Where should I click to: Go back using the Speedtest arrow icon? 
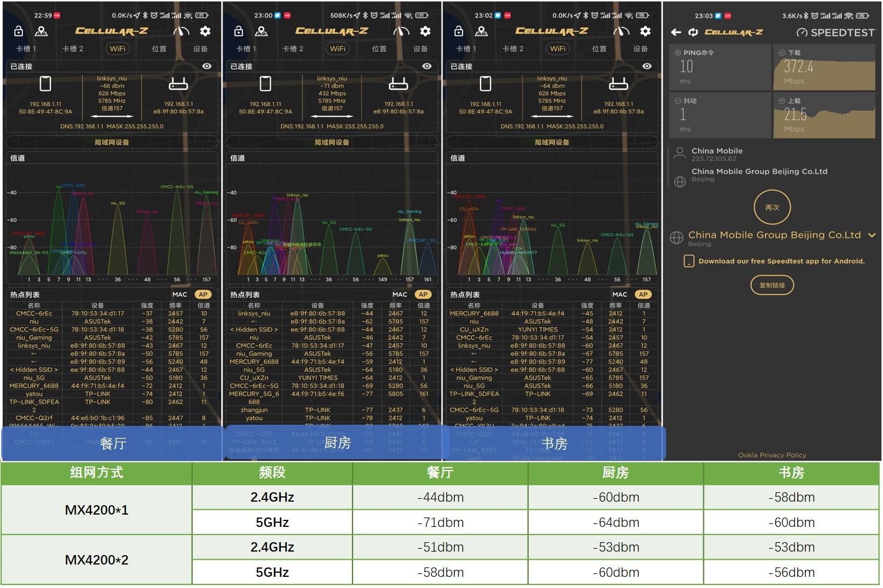tap(676, 32)
